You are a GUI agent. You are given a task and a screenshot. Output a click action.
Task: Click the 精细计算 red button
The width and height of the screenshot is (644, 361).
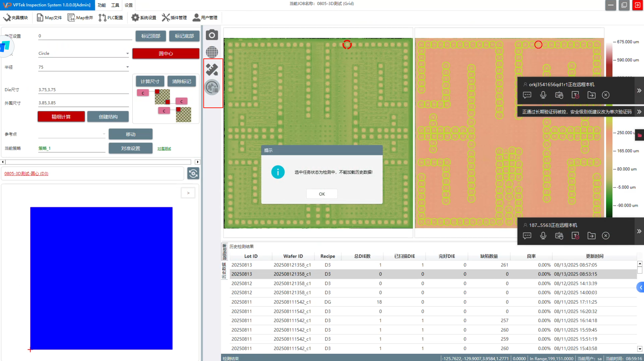pyautogui.click(x=61, y=117)
